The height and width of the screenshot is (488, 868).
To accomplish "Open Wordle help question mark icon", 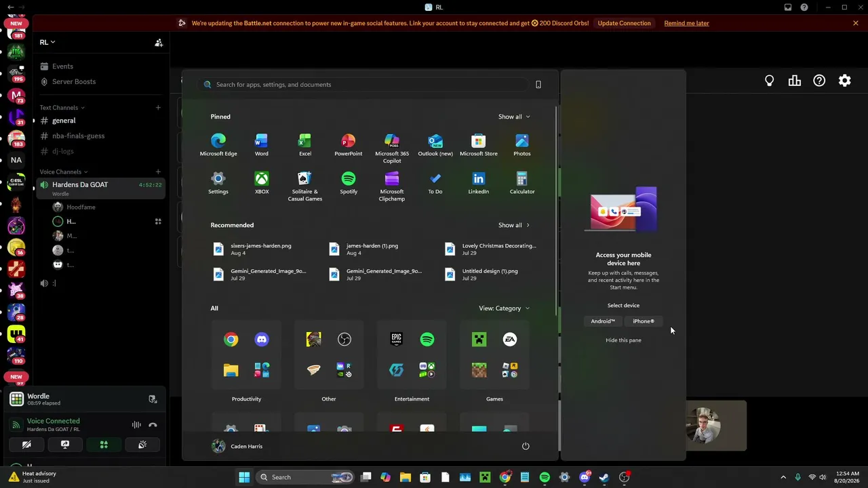I will pos(820,81).
